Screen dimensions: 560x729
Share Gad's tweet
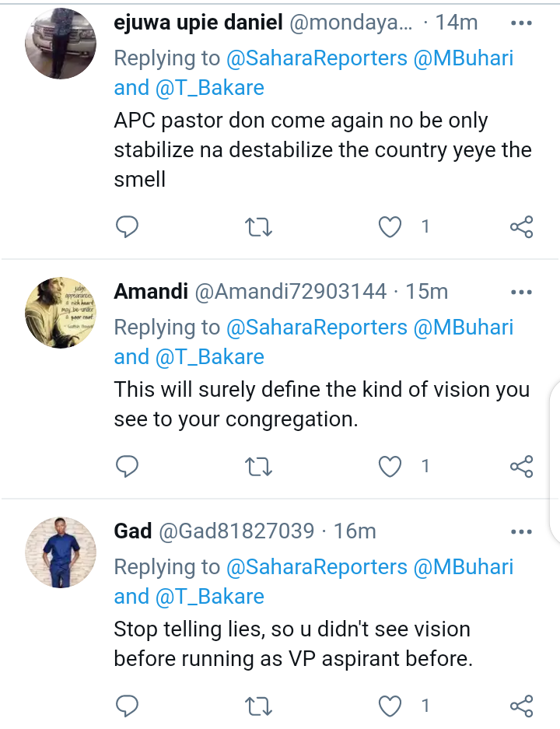[521, 706]
